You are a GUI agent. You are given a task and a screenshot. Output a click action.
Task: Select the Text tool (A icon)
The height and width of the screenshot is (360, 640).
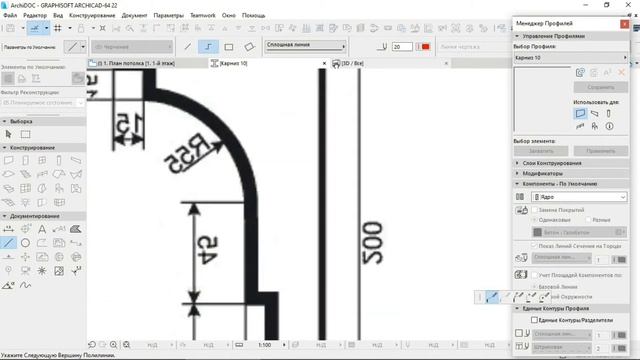(x=42, y=229)
